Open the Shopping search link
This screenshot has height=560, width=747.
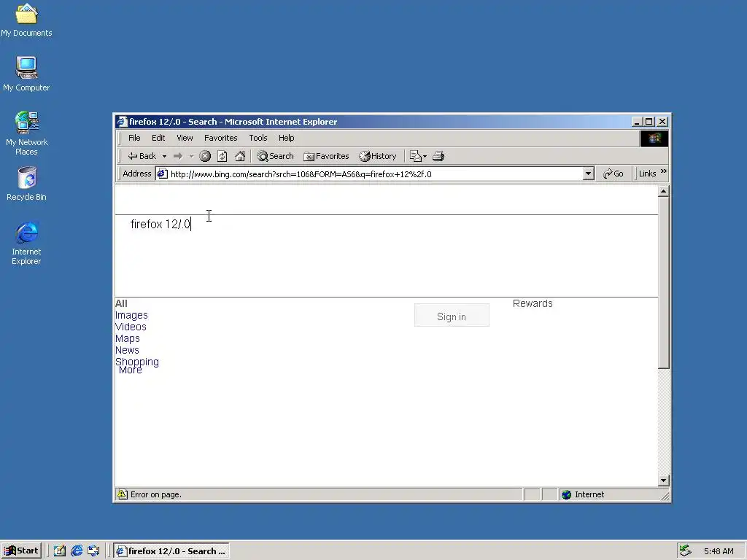click(136, 362)
